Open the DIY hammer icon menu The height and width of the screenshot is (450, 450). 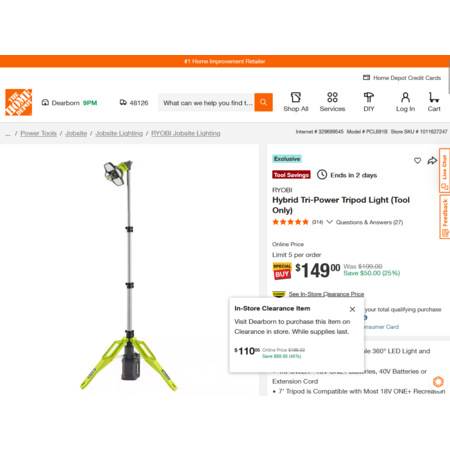(x=369, y=102)
